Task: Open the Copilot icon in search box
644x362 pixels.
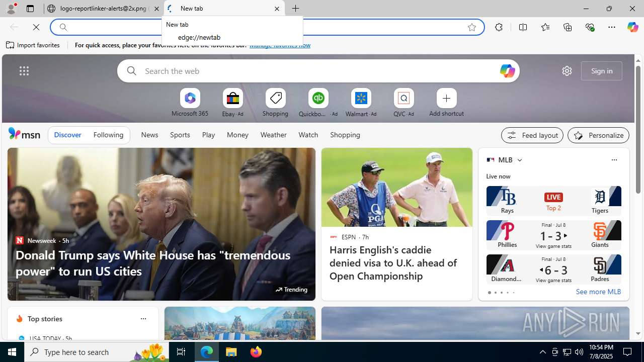Action: 507,71
